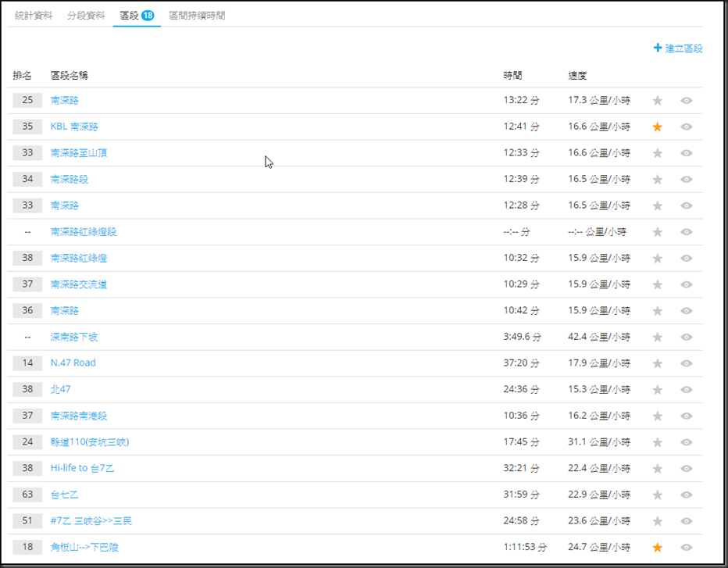The height and width of the screenshot is (568, 728).
Task: Hide the 台七乙 segment
Action: pos(687,495)
